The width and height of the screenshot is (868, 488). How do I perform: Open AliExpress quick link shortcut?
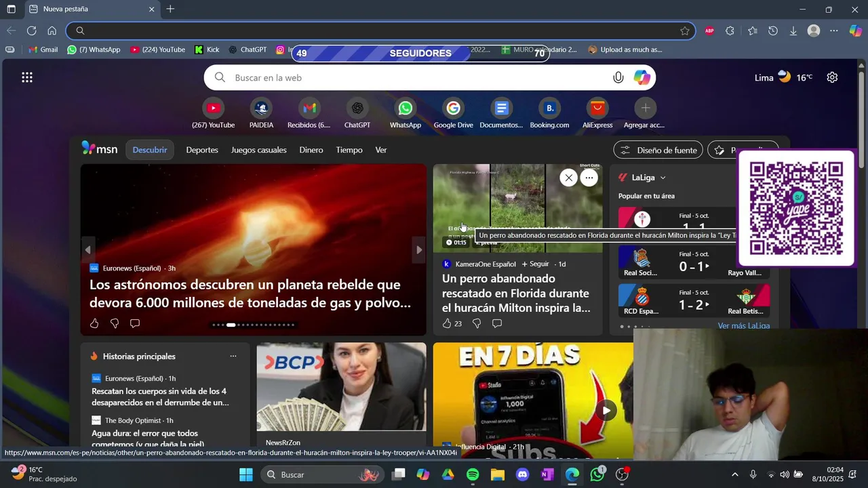tap(597, 113)
